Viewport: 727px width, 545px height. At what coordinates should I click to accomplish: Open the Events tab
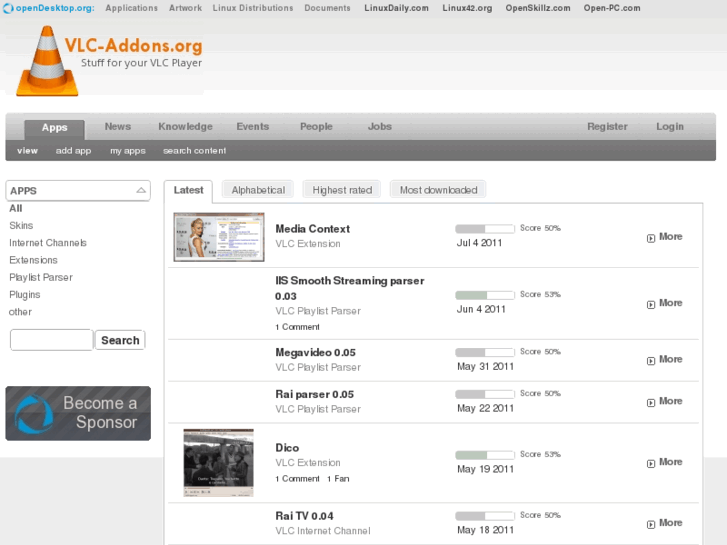coord(253,127)
